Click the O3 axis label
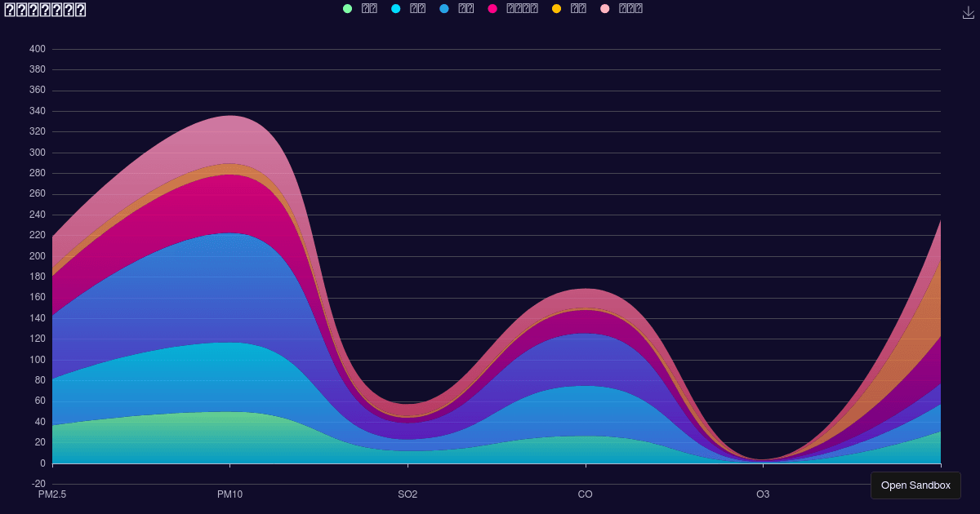980x514 pixels. tap(761, 494)
